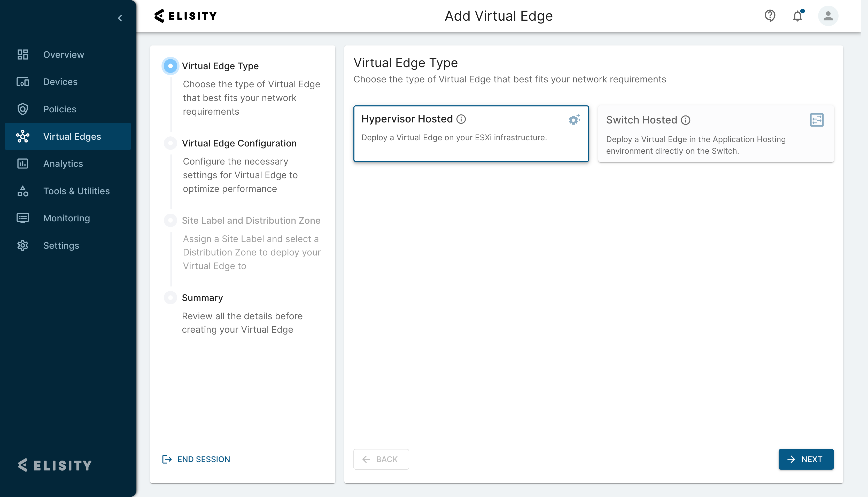Choose the Hypervisor Hosted card
868x497 pixels.
471,134
